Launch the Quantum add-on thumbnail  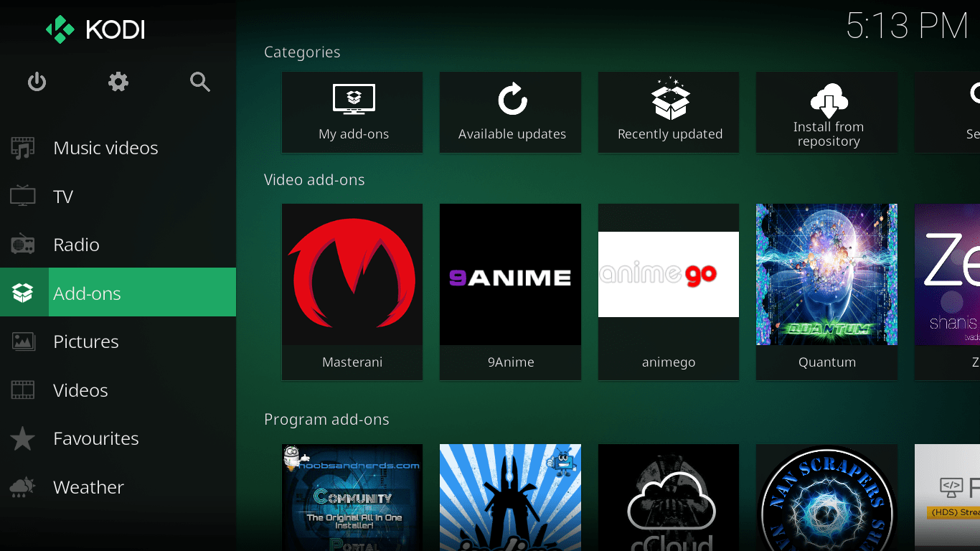tap(826, 274)
